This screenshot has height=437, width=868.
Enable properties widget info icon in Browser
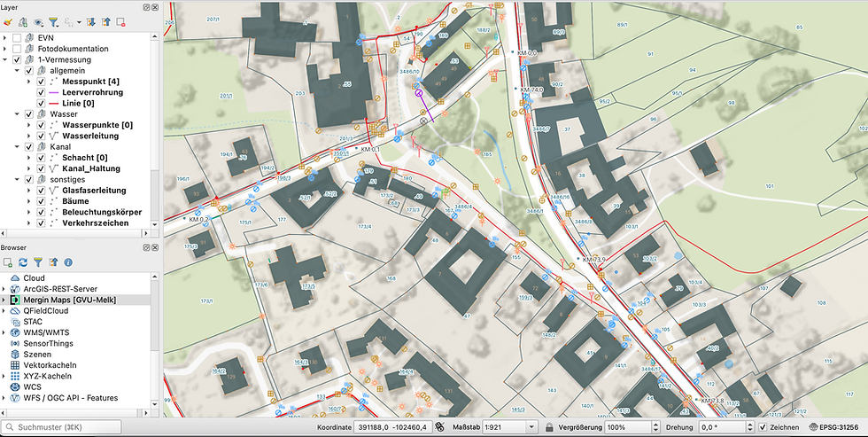tap(68, 262)
